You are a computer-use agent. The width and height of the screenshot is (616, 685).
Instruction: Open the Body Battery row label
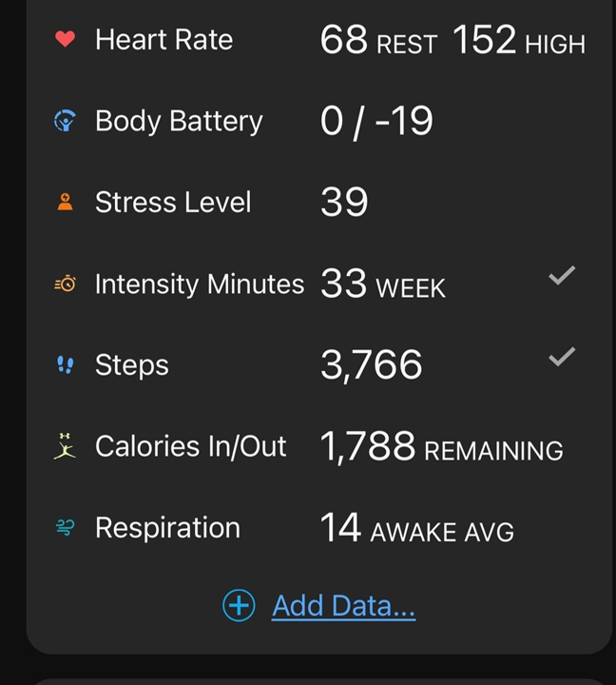coord(179,121)
